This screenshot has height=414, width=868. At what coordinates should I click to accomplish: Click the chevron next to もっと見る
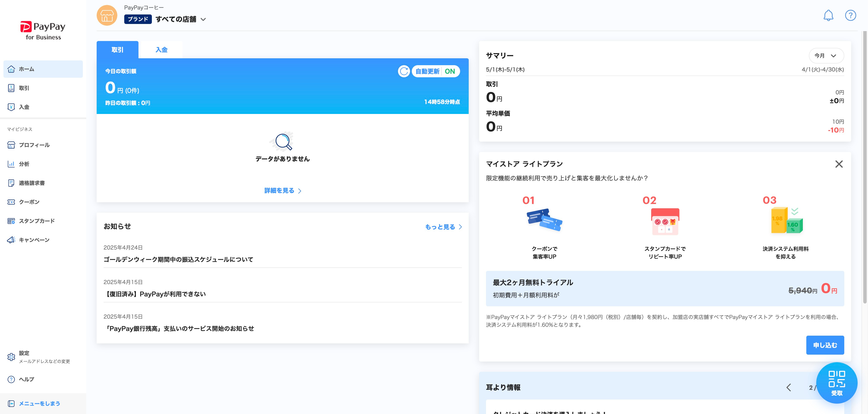[460, 227]
